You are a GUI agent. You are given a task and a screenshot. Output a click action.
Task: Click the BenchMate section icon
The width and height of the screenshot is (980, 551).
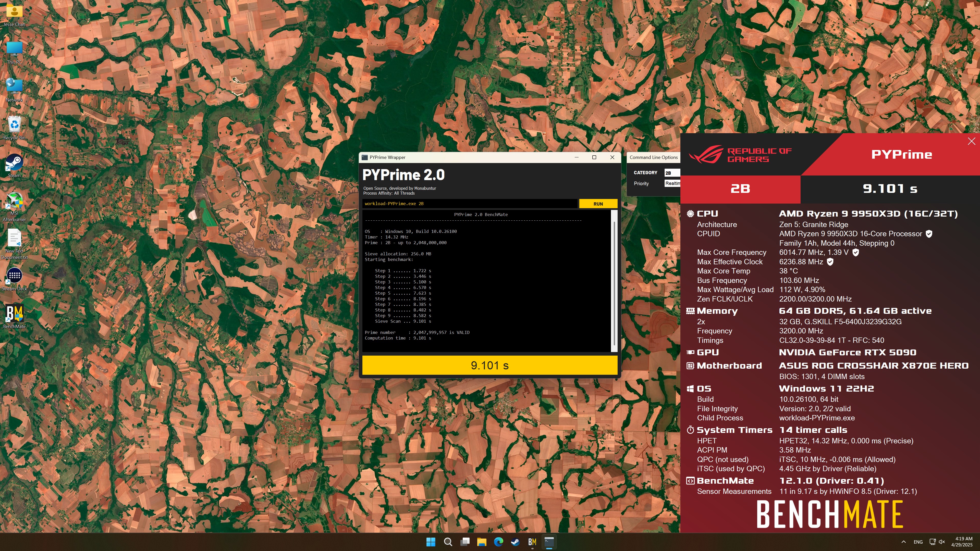(x=690, y=481)
